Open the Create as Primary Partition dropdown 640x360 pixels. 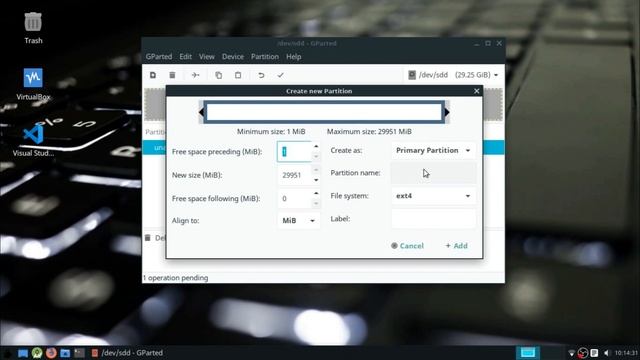[433, 150]
